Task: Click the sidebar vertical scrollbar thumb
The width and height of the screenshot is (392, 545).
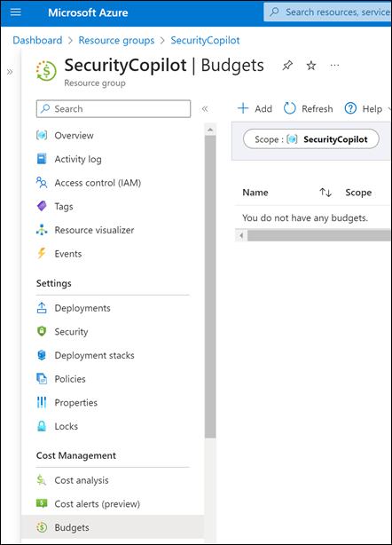Action: point(210,287)
